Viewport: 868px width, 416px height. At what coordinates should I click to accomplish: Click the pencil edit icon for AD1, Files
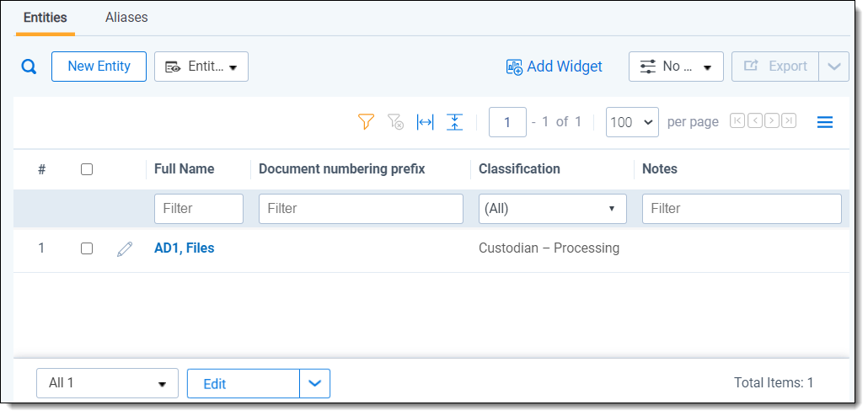[x=125, y=248]
